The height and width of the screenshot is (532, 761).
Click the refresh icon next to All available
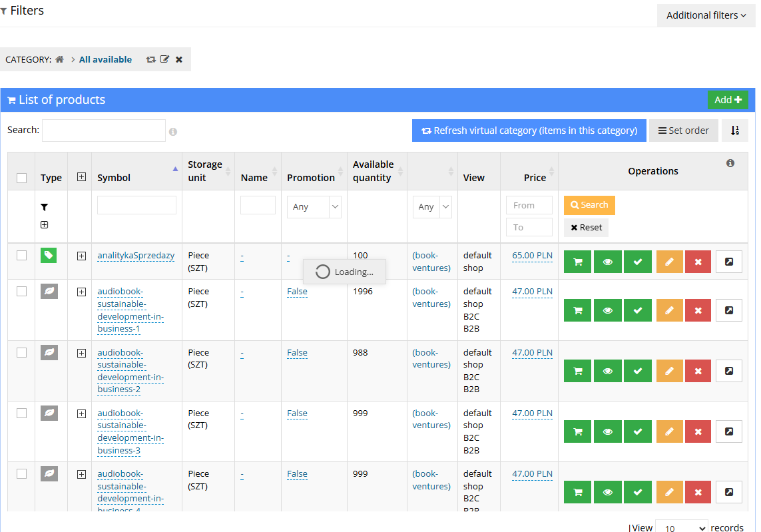[151, 59]
